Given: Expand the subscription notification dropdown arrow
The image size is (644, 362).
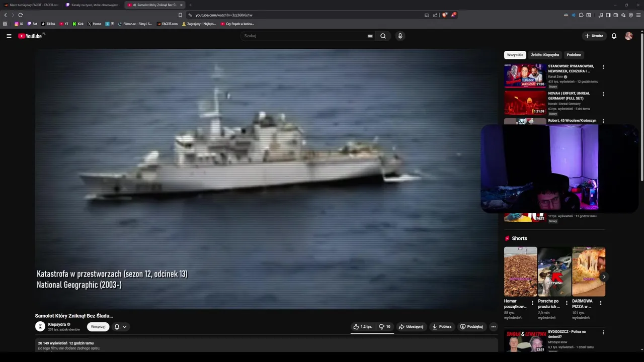Looking at the screenshot, I should 124,327.
